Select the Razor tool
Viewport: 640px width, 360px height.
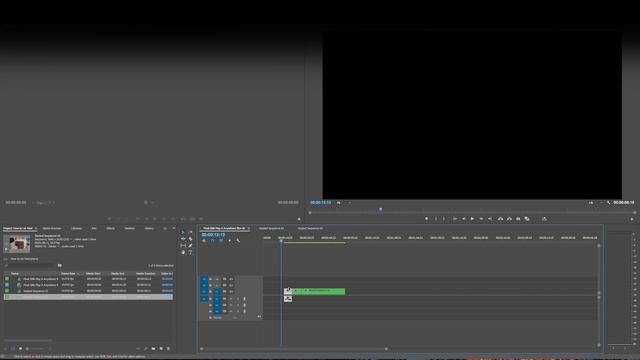[190, 239]
